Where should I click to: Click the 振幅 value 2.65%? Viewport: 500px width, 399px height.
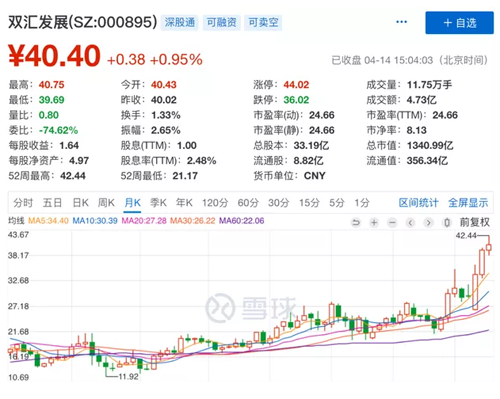coord(166,130)
